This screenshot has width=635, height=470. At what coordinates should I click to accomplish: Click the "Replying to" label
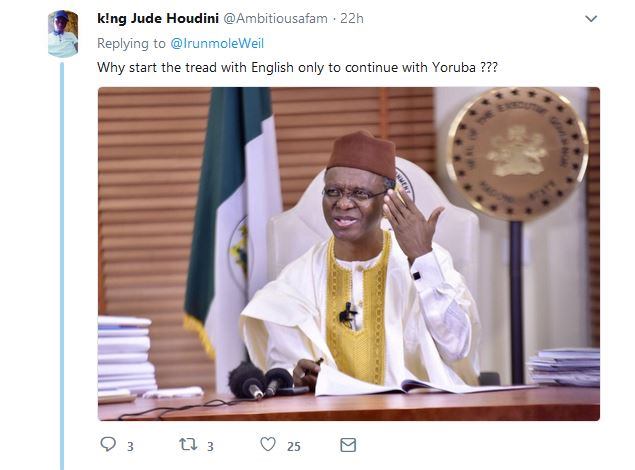131,43
